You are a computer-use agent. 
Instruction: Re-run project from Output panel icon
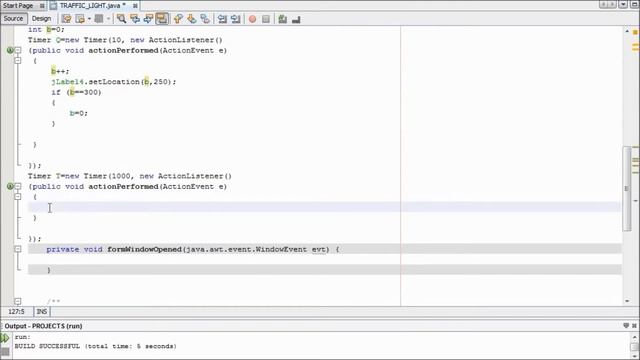(x=5, y=338)
